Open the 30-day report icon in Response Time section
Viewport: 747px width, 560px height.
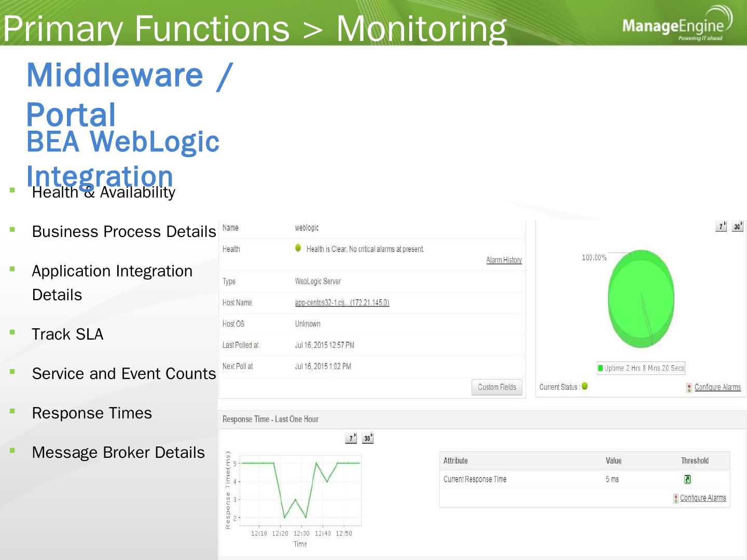367,438
